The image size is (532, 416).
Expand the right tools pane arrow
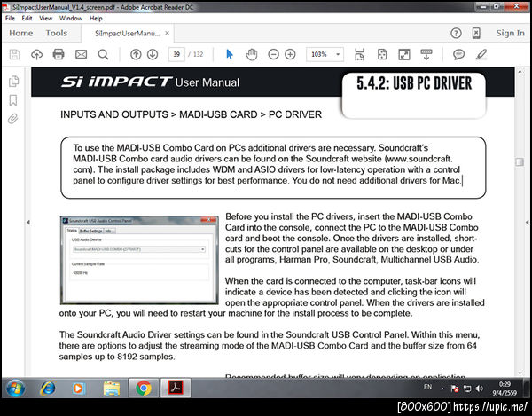[527, 223]
